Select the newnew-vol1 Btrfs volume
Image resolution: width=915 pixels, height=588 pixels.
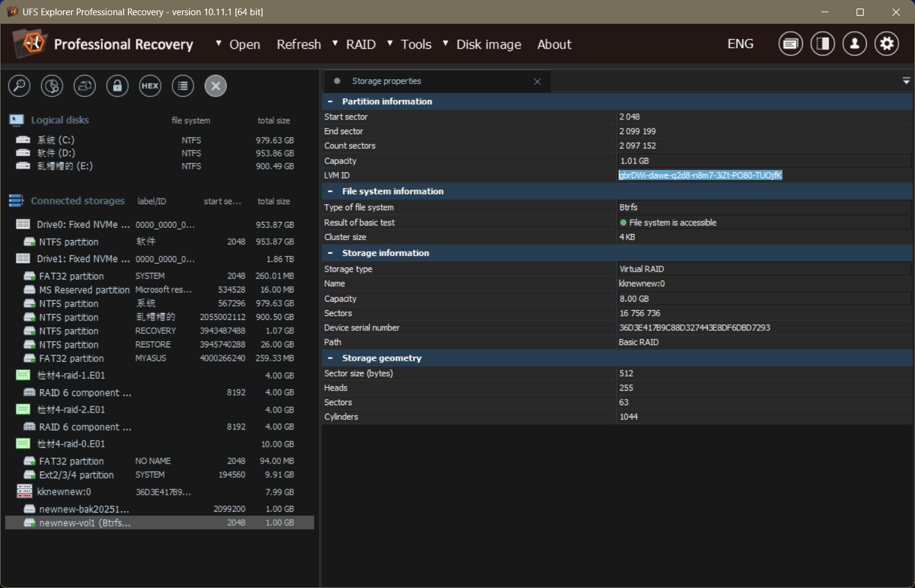160,523
